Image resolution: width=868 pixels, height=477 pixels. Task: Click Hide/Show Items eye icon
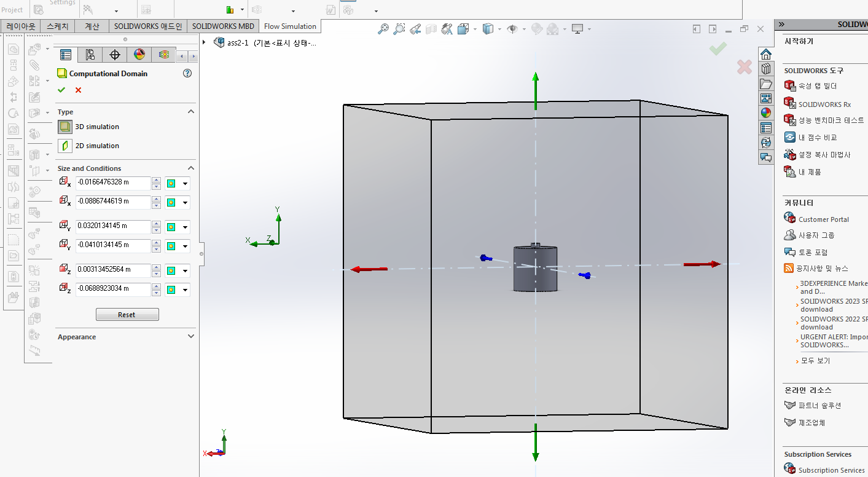point(512,29)
